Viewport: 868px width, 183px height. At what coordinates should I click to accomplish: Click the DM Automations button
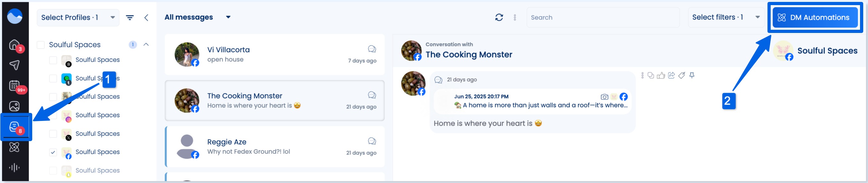815,18
